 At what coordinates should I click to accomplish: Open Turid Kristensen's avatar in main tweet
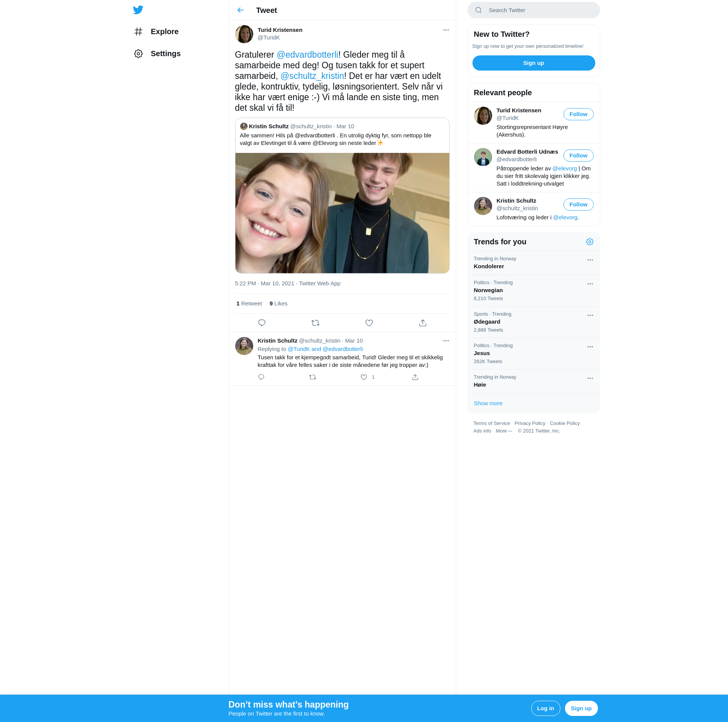point(244,34)
